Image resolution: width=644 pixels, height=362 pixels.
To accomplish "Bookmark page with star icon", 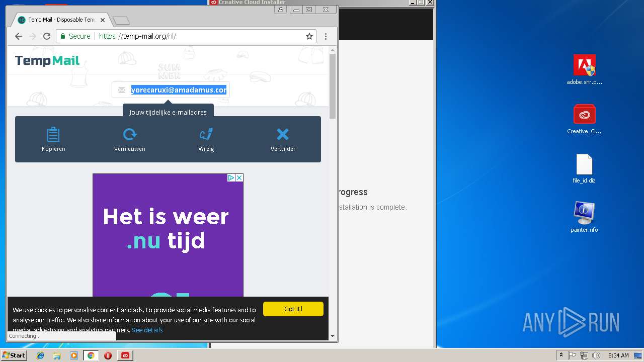I will (x=309, y=36).
